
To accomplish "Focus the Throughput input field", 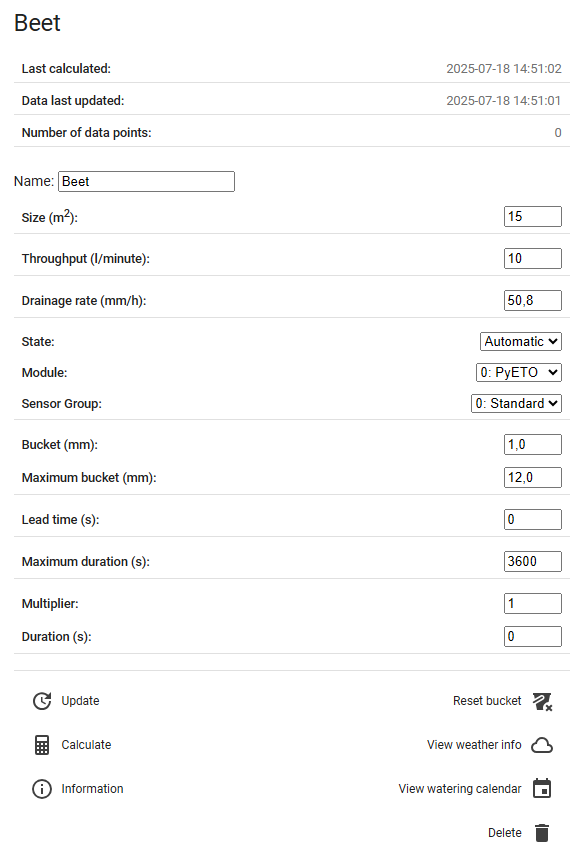I will coord(533,259).
